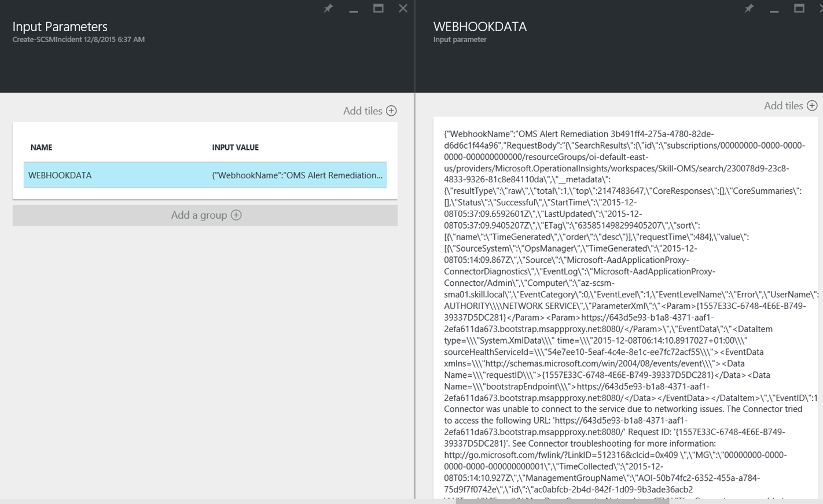
Task: Pin the WEBHOOKDATA blade
Action: (x=749, y=8)
